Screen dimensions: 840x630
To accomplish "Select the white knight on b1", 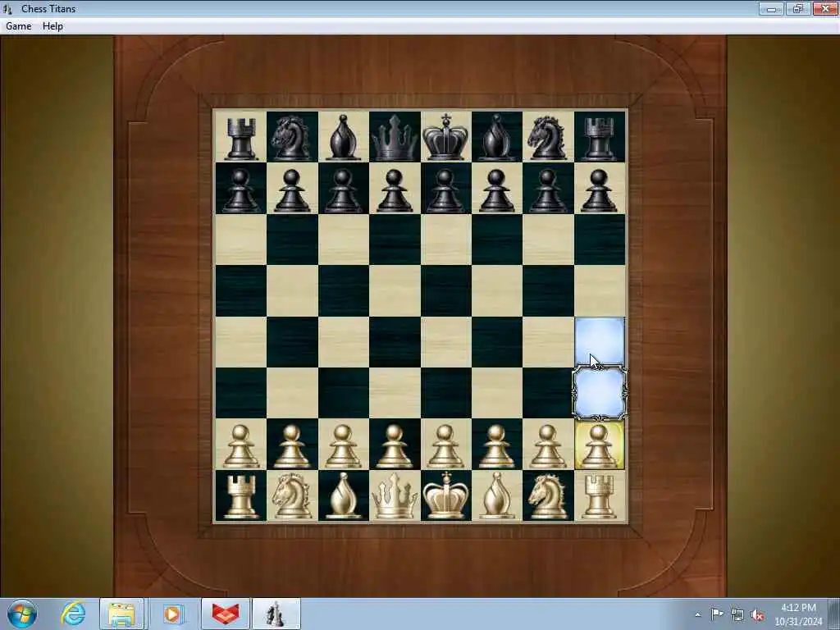I will pyautogui.click(x=291, y=495).
